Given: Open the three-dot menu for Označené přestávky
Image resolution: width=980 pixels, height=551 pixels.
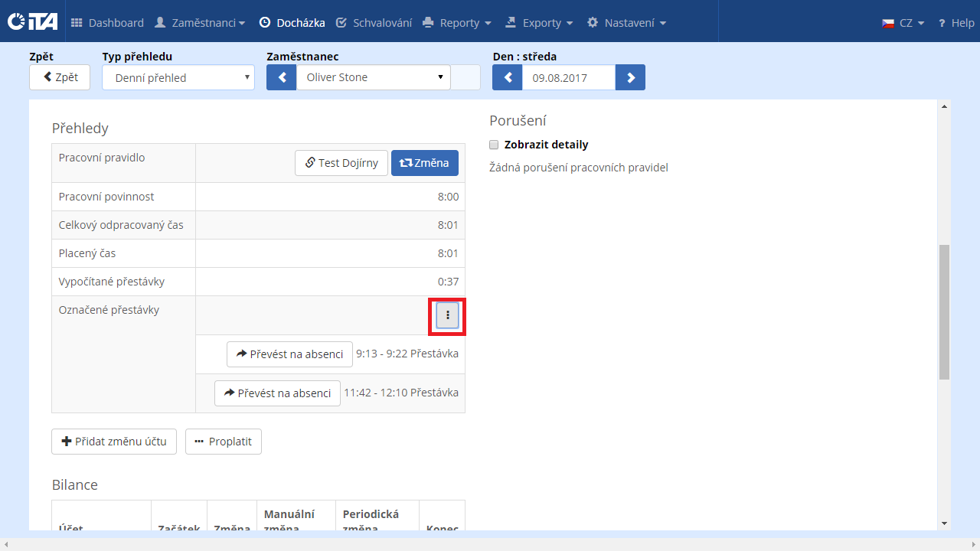Looking at the screenshot, I should pos(448,315).
